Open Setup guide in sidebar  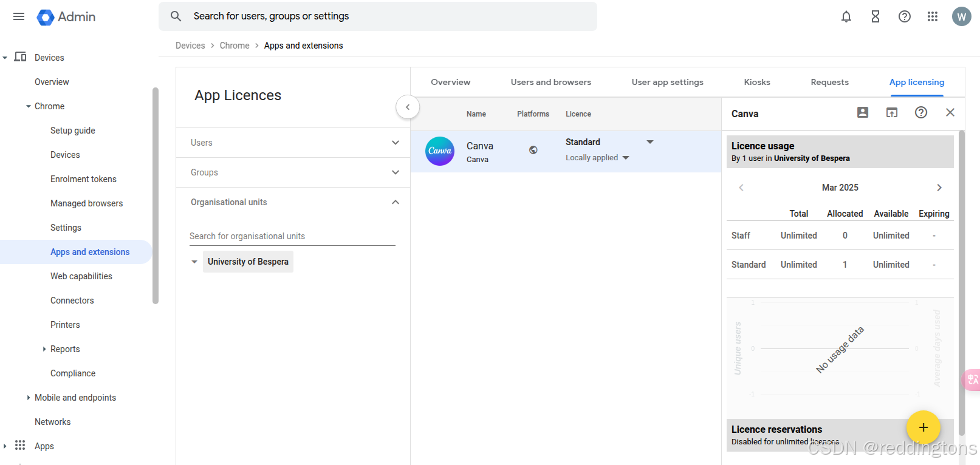pyautogui.click(x=73, y=131)
